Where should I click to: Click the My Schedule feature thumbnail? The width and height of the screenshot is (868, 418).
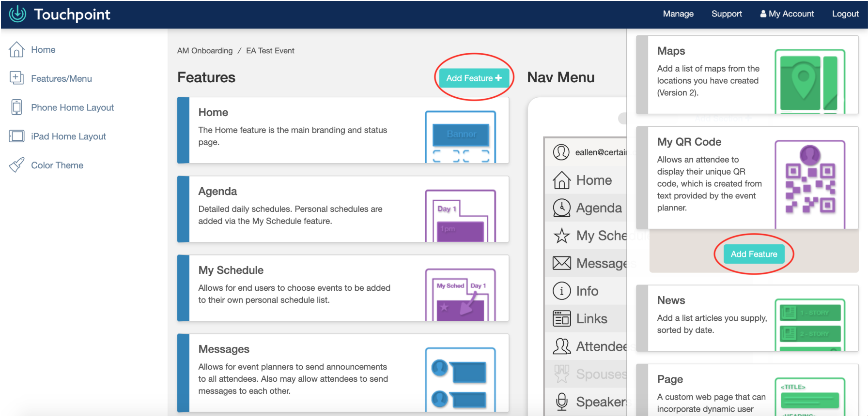(x=460, y=295)
